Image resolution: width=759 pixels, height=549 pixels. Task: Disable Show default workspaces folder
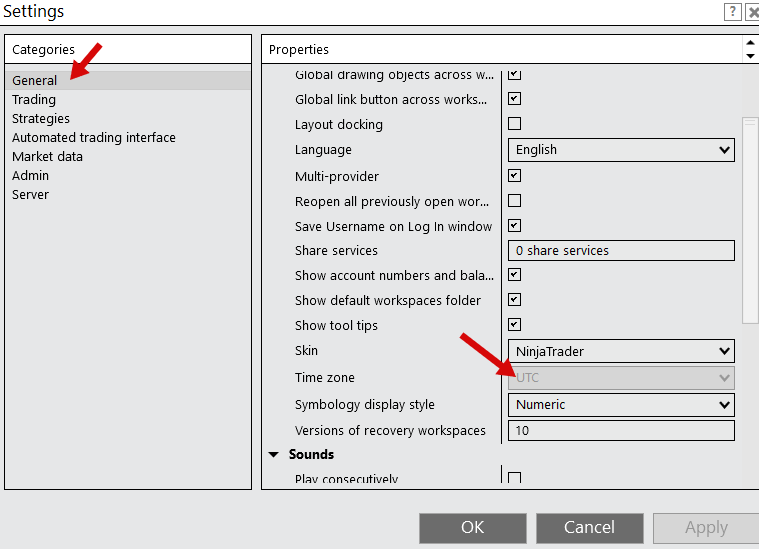click(x=515, y=299)
